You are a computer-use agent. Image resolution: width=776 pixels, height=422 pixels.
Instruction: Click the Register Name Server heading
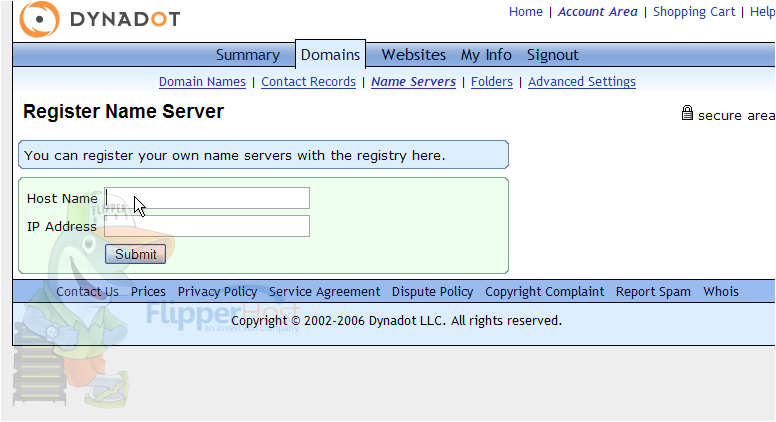pyautogui.click(x=123, y=112)
